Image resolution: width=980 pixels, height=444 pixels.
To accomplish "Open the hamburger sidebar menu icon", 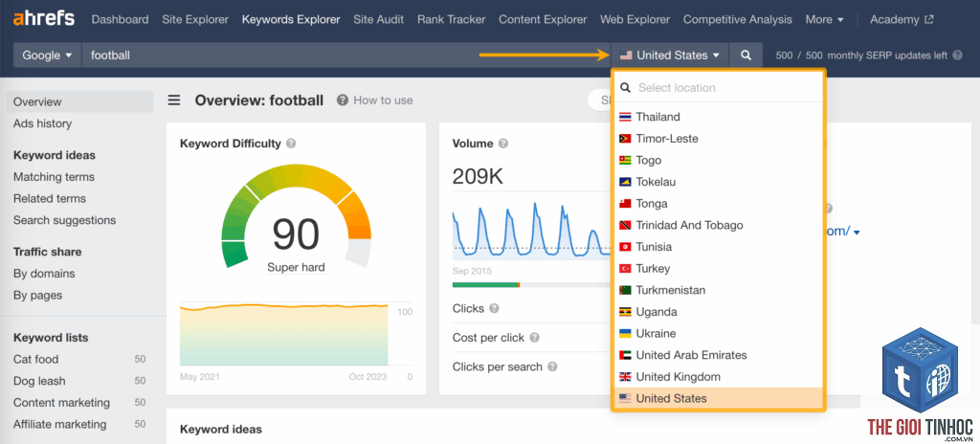I will pyautogui.click(x=174, y=100).
